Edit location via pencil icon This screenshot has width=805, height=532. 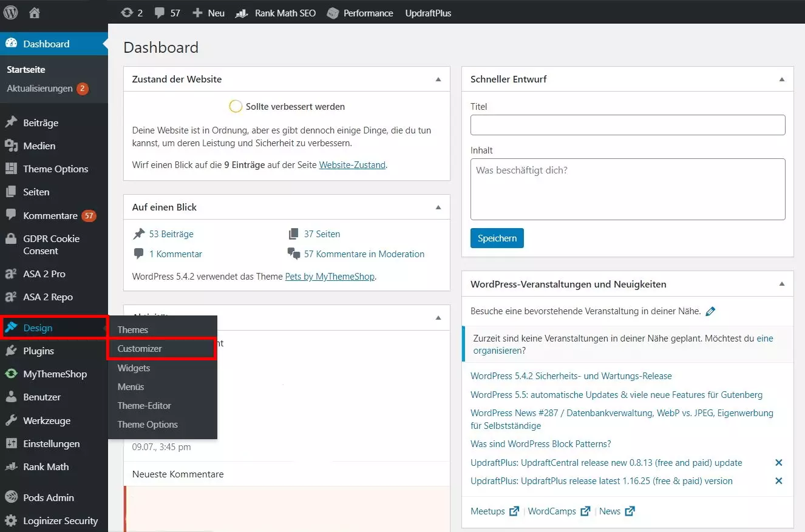(710, 311)
